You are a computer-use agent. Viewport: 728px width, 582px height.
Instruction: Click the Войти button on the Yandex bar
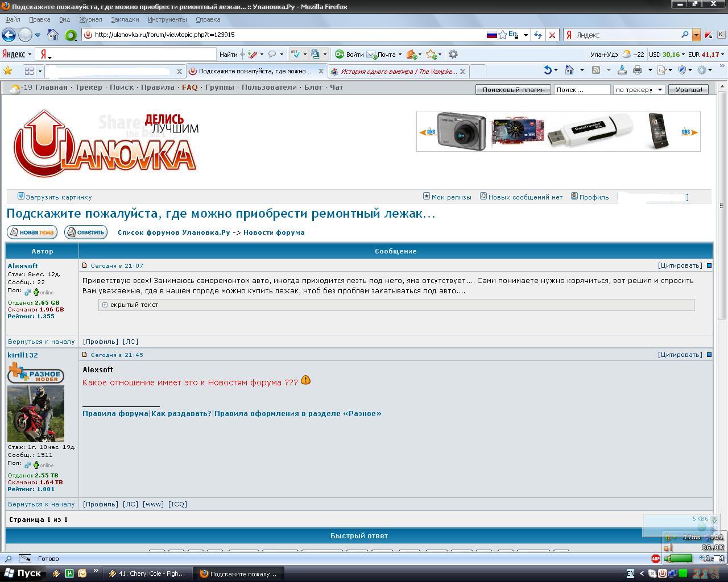(349, 55)
